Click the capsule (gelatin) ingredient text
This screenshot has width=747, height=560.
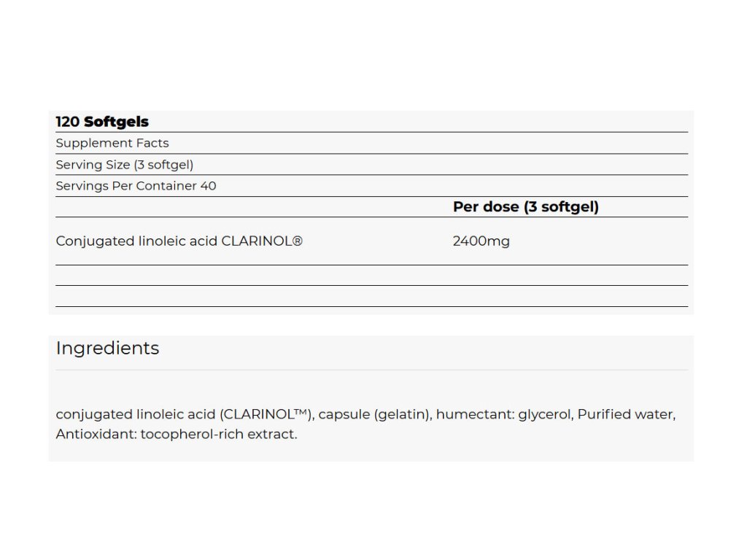click(376, 414)
